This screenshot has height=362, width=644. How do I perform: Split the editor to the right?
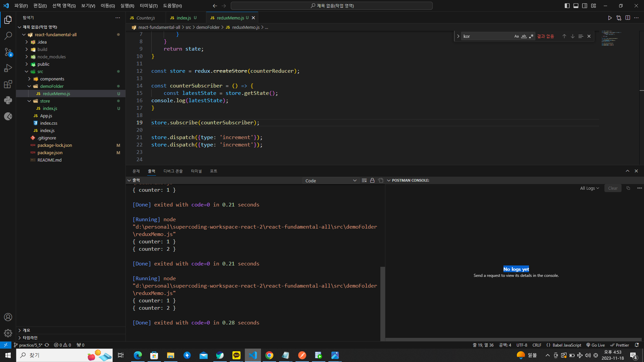click(628, 18)
